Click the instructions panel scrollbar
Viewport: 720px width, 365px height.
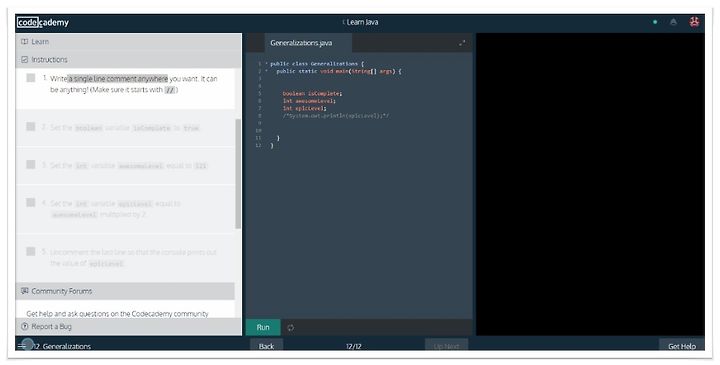(x=238, y=174)
